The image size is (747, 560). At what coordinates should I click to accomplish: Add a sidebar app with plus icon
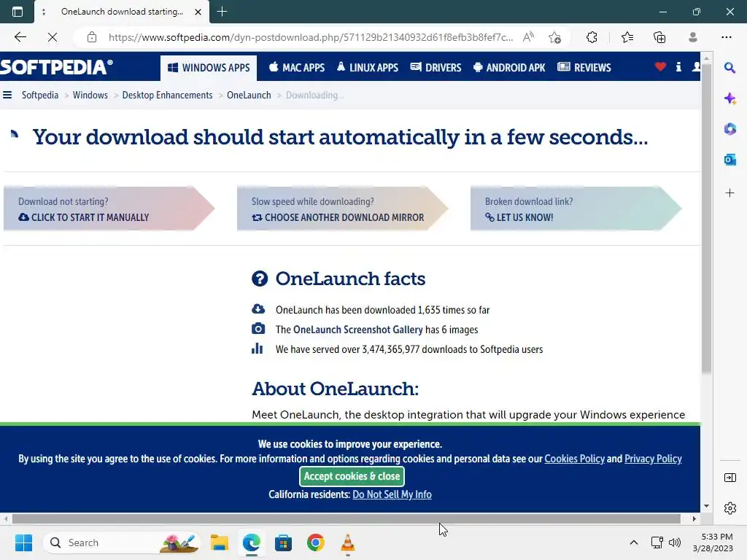click(x=729, y=192)
